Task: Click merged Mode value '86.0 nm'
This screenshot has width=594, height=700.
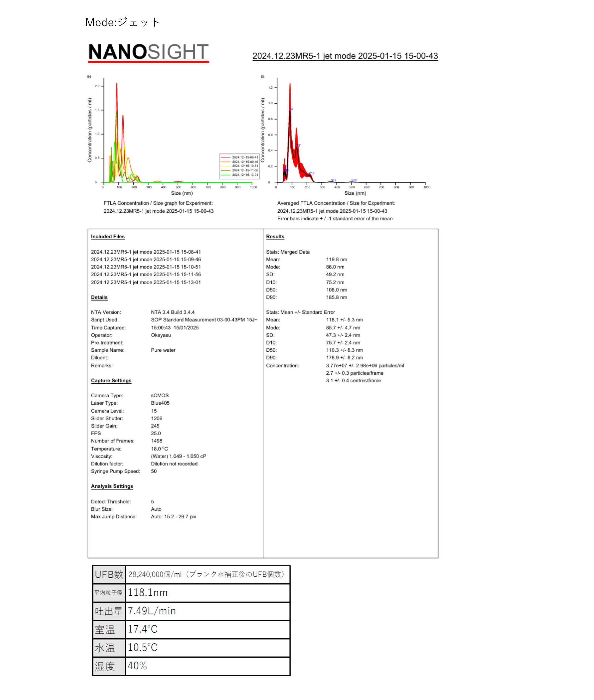Action: (335, 267)
